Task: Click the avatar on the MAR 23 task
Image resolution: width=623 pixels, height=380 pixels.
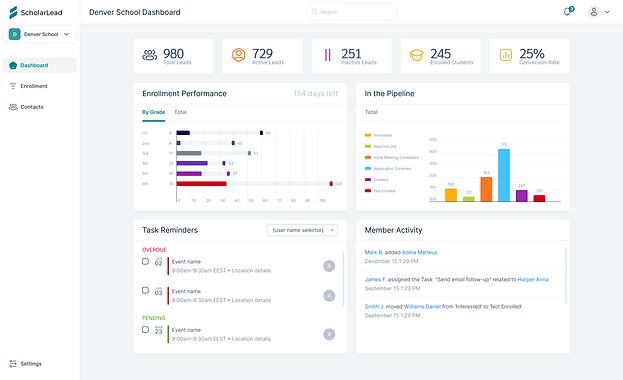Action: pyautogui.click(x=329, y=334)
